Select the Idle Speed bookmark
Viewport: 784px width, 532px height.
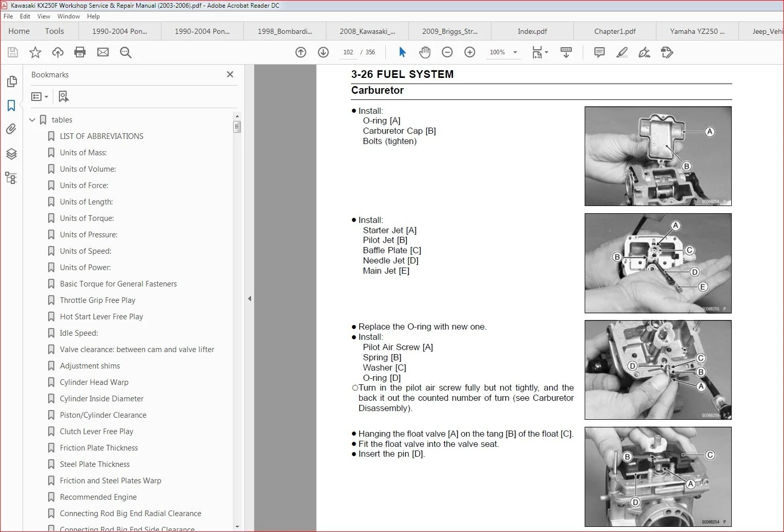pyautogui.click(x=79, y=333)
